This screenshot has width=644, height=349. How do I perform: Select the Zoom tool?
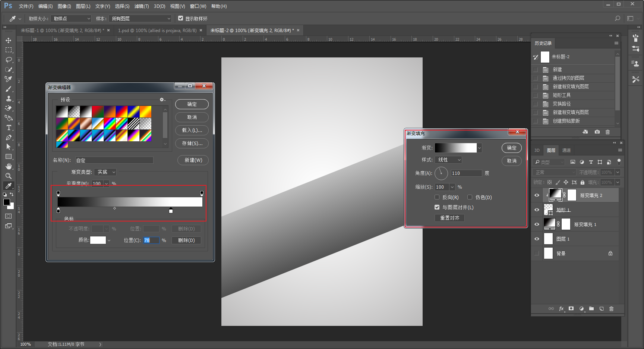tap(9, 176)
